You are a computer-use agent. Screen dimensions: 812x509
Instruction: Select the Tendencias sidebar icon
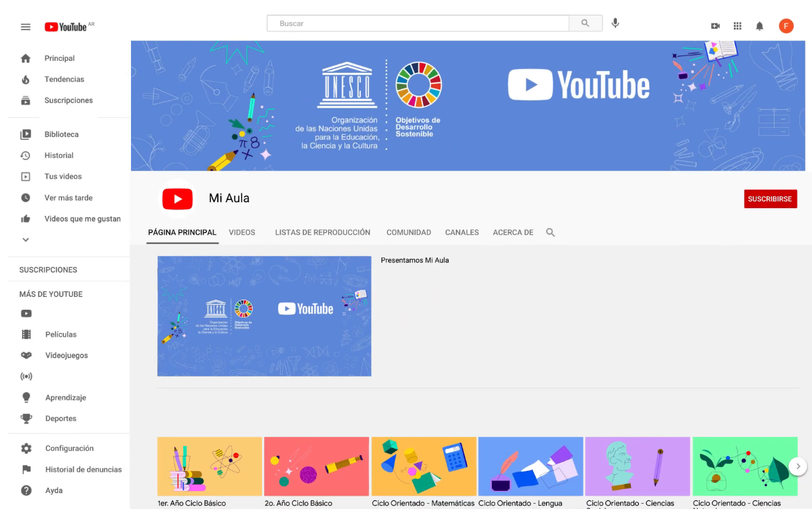(25, 79)
